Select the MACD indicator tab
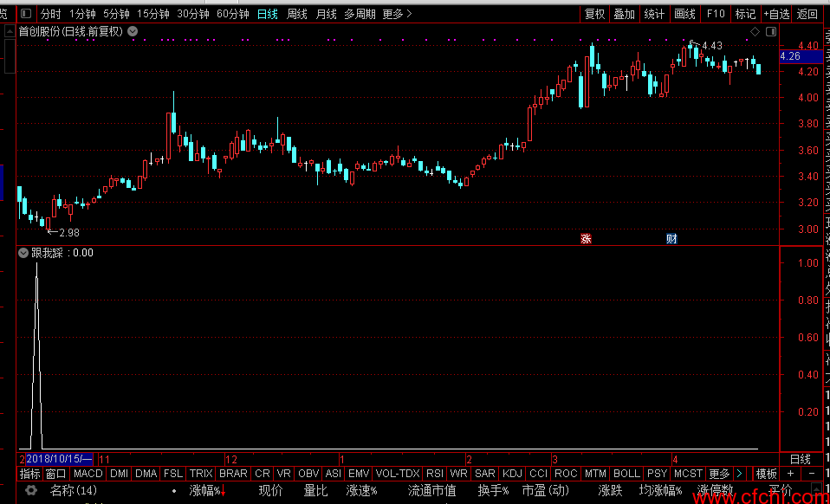This screenshot has width=830, height=504. click(88, 474)
